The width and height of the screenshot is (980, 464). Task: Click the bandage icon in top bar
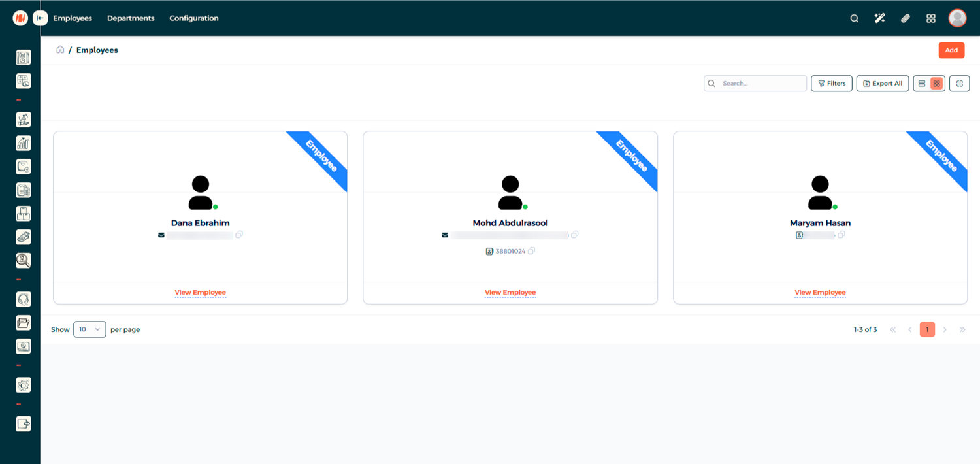pyautogui.click(x=905, y=18)
